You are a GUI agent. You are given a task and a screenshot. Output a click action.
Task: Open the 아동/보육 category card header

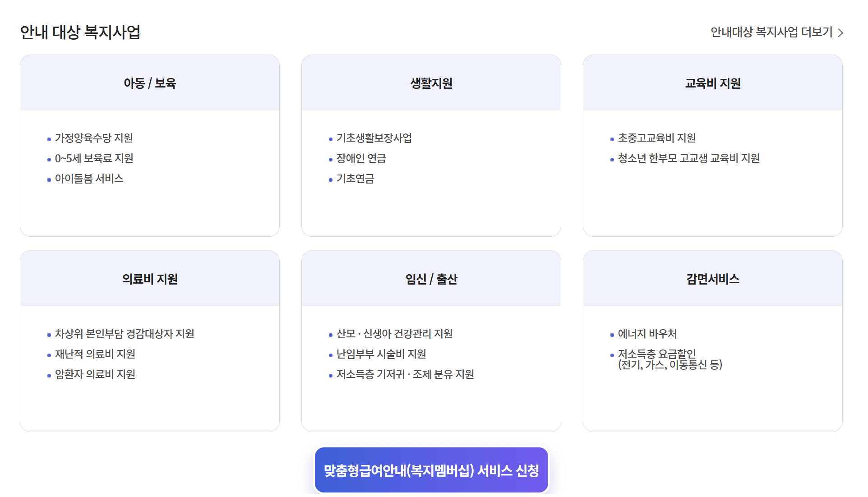click(x=149, y=83)
